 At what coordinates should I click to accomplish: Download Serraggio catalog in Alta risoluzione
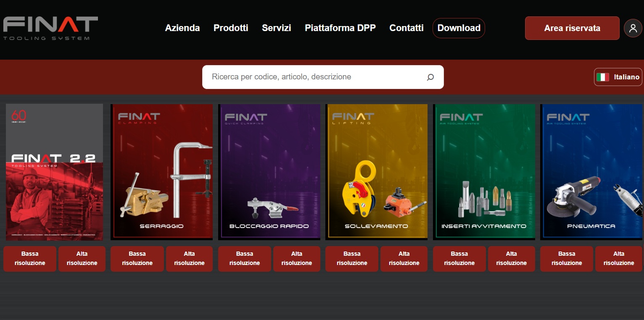tap(190, 259)
